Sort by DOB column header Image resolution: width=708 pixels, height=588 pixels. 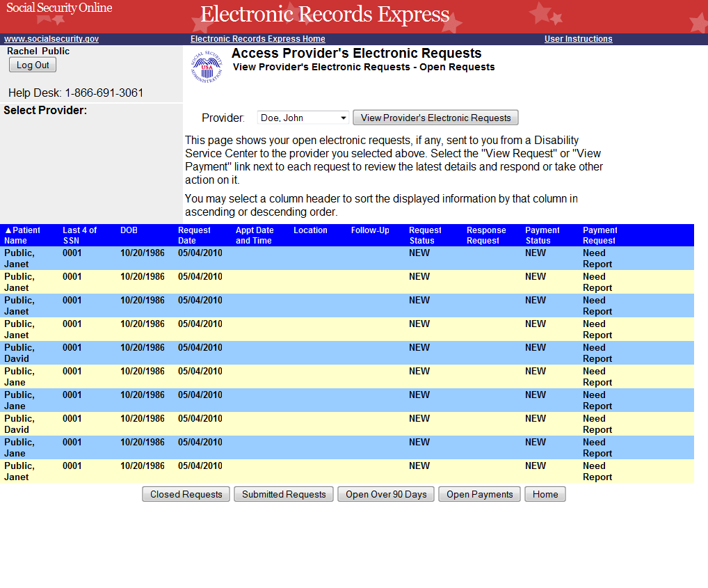point(129,230)
